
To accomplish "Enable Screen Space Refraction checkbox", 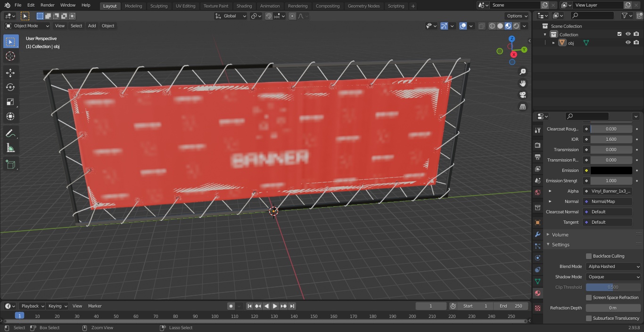I will click(x=588, y=298).
